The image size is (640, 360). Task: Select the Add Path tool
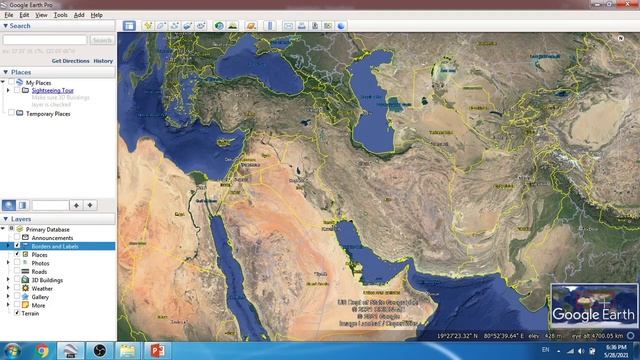coord(174,26)
